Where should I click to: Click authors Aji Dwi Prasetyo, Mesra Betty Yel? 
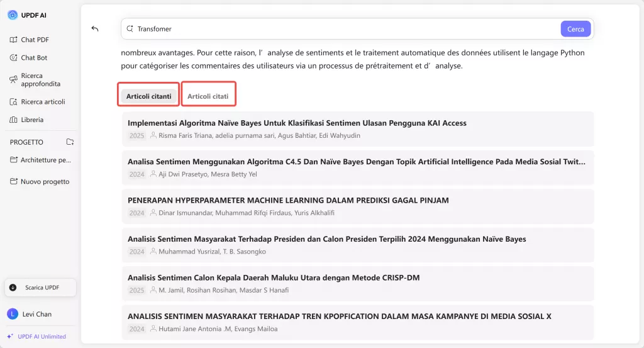[208, 174]
